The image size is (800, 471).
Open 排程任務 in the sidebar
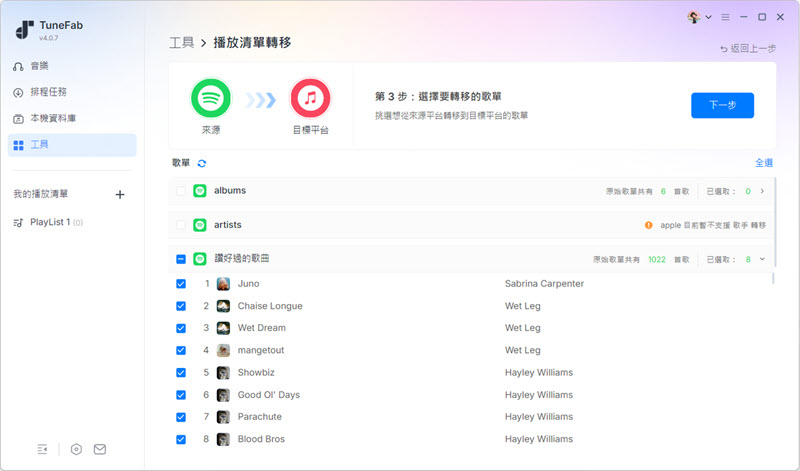click(x=72, y=92)
